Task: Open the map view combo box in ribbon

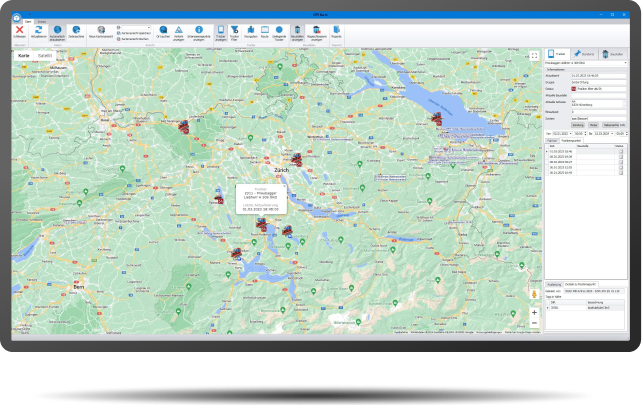Action: 135,27
